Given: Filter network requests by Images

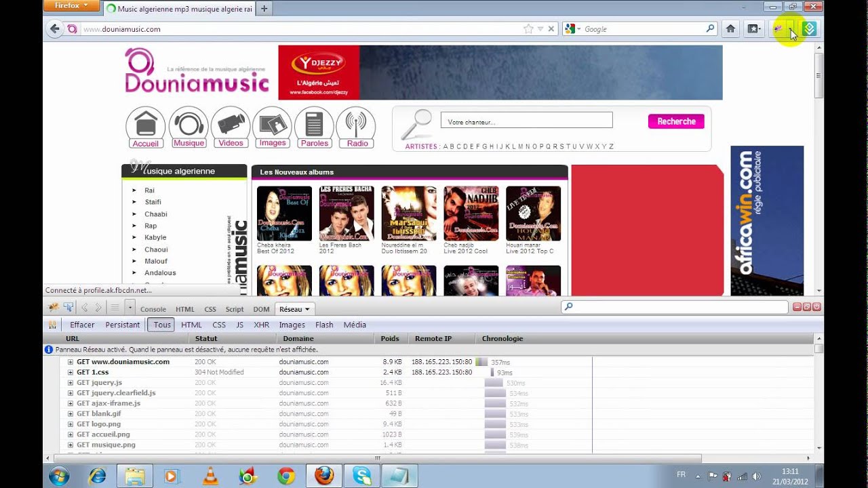Looking at the screenshot, I should (x=292, y=325).
